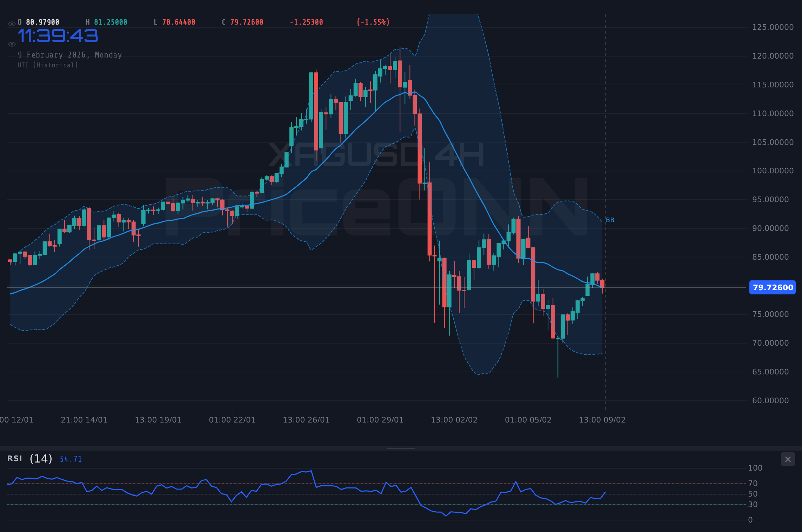
Task: Click the UTC (Historical) label
Action: point(48,65)
